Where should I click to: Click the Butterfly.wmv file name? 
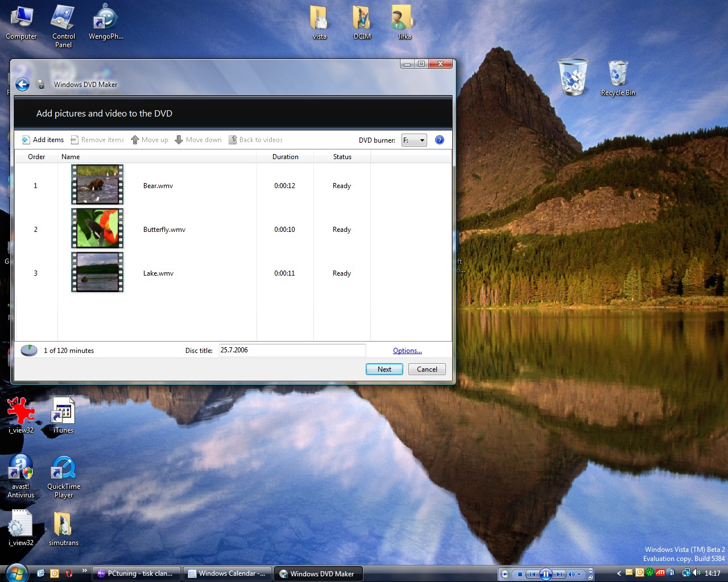point(164,230)
